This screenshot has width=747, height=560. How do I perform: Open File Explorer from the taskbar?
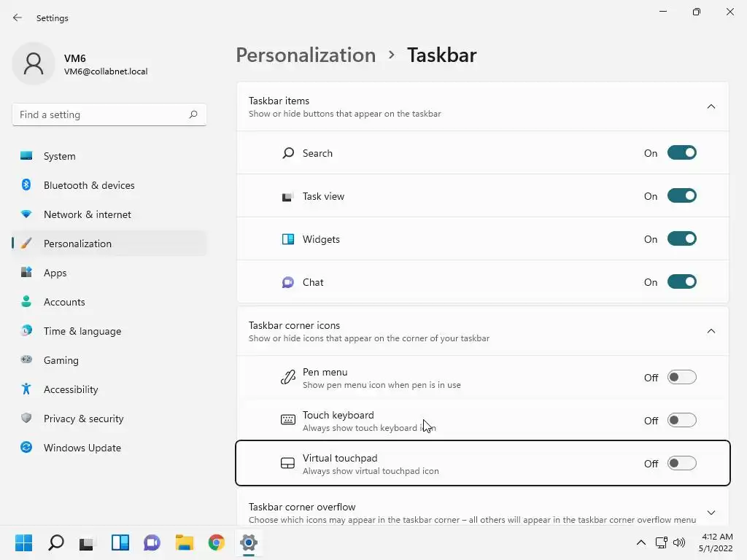click(184, 542)
